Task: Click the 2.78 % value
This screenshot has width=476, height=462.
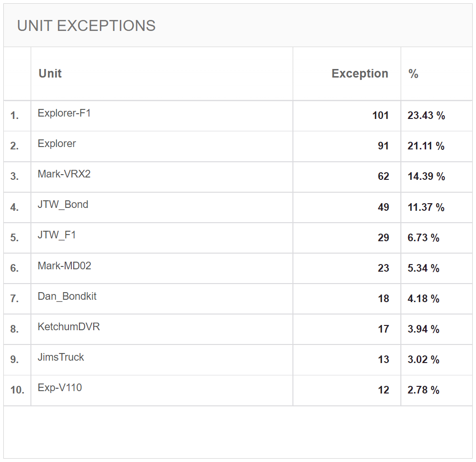Action: click(423, 390)
